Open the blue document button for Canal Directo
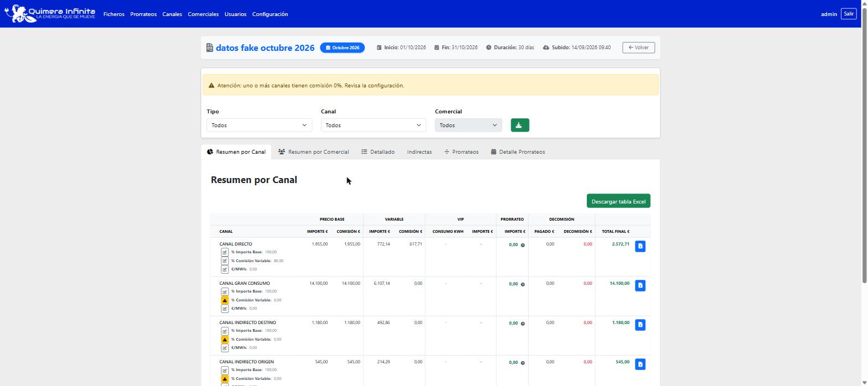 pyautogui.click(x=640, y=246)
